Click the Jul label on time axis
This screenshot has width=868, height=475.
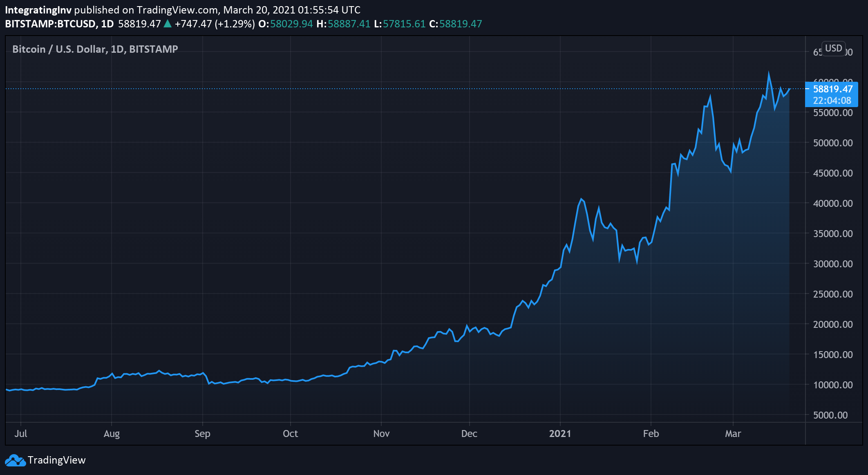[21, 434]
